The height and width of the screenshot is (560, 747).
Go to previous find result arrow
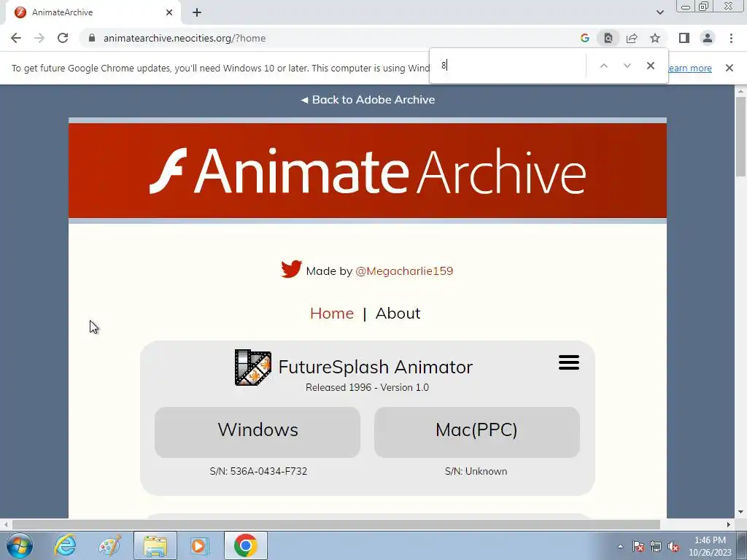point(603,66)
